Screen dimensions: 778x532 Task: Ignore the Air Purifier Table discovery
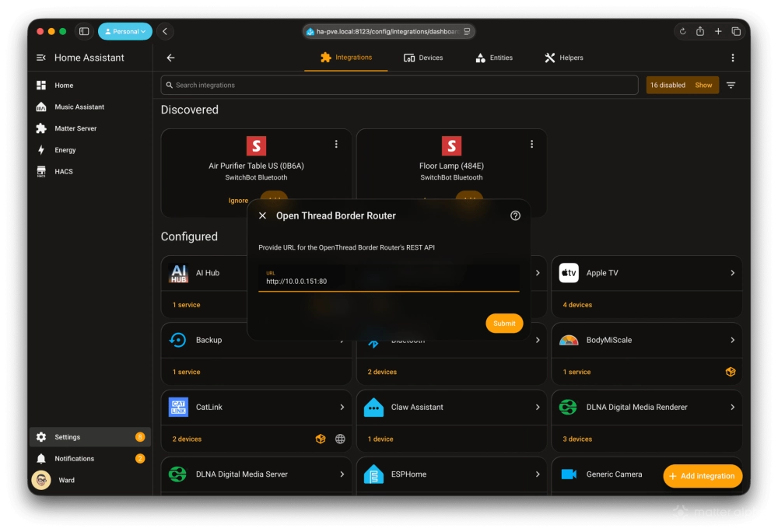tap(238, 201)
